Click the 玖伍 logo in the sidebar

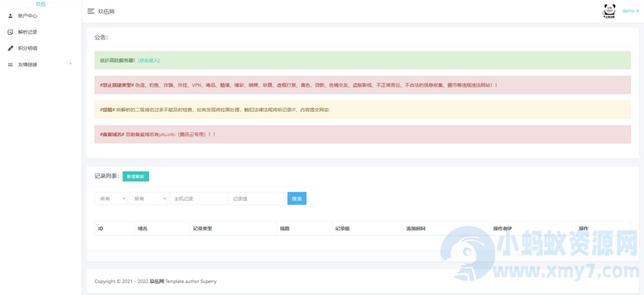[41, 4]
